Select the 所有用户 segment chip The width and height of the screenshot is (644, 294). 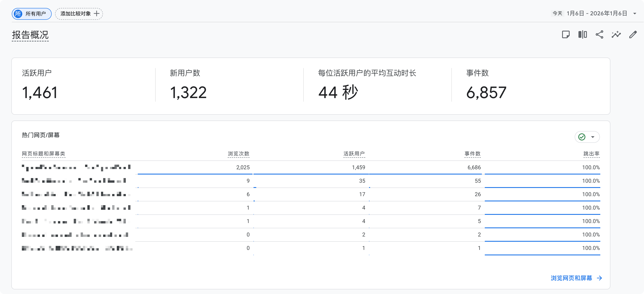pos(32,14)
